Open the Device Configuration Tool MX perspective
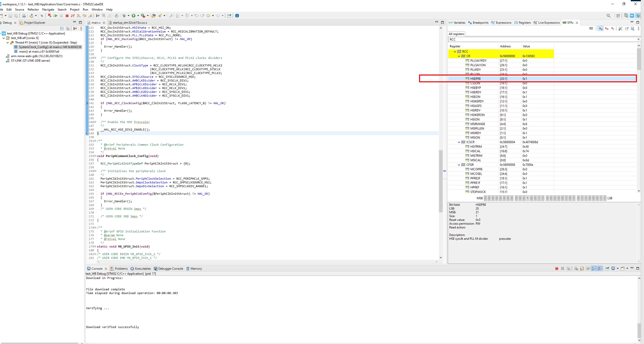 (632, 15)
